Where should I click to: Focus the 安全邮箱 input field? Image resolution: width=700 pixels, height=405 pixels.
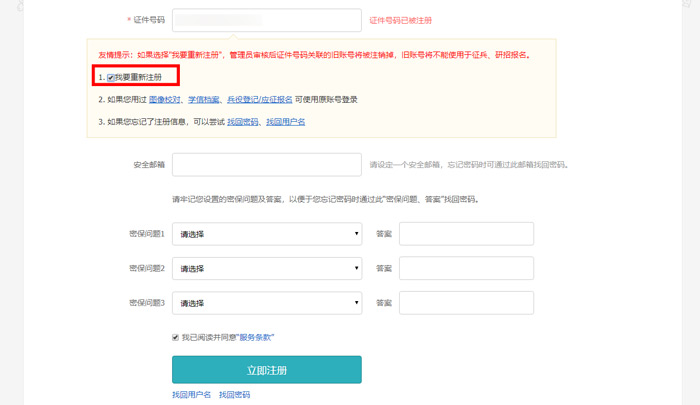click(267, 165)
